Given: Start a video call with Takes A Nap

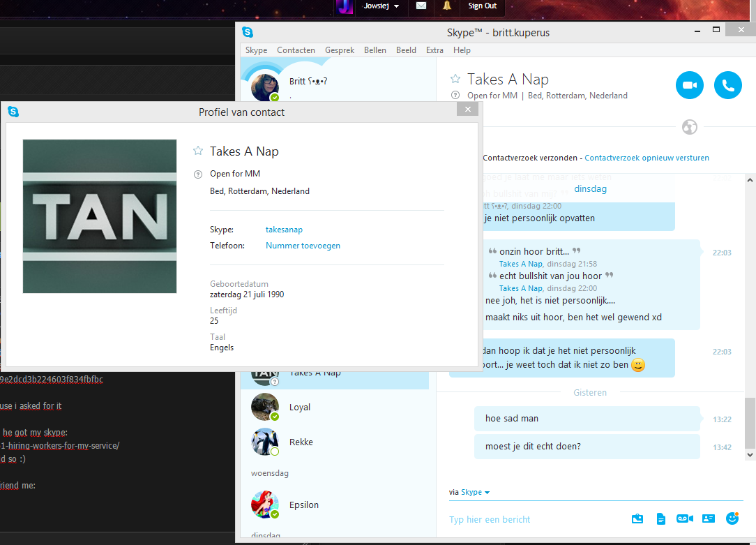Looking at the screenshot, I should [x=690, y=85].
